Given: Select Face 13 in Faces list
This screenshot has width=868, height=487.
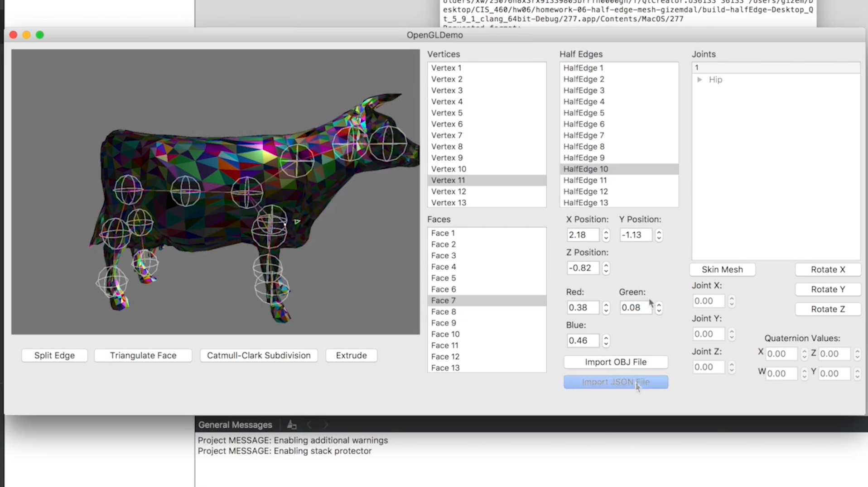Looking at the screenshot, I should (x=487, y=368).
